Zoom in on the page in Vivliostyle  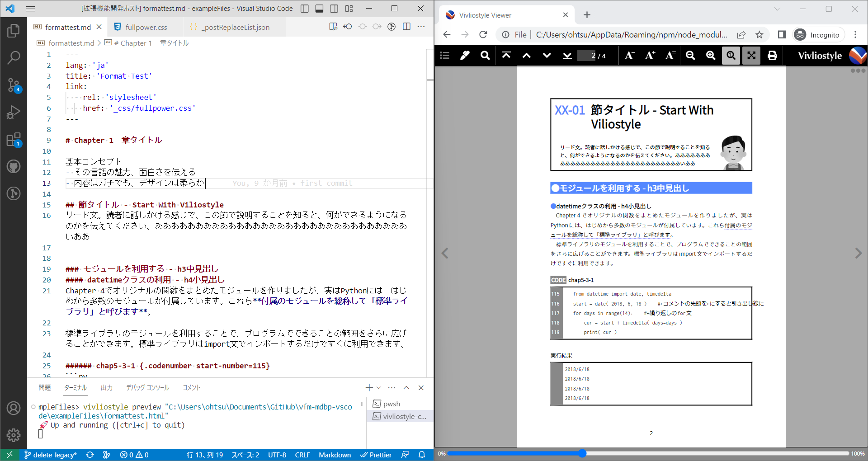click(711, 55)
